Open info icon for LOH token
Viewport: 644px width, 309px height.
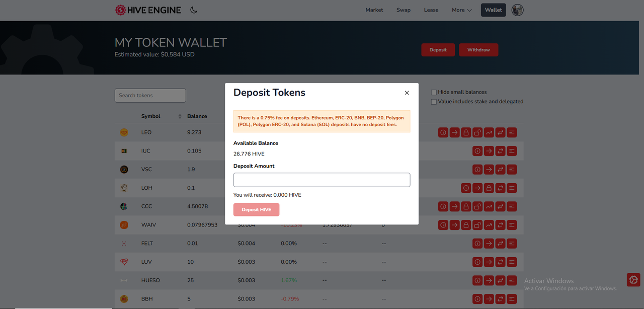[x=466, y=188]
